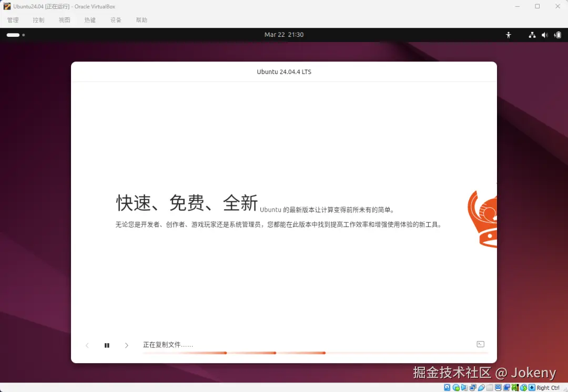Click the optical disk status icon

click(456, 387)
